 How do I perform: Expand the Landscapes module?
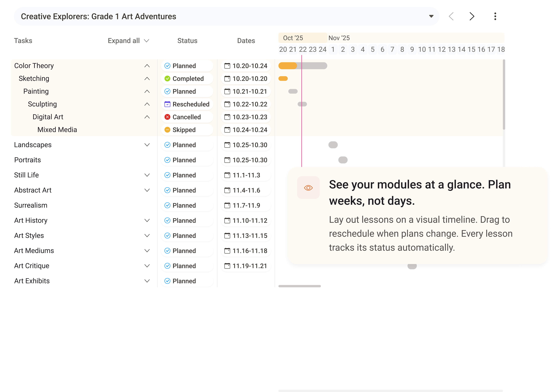click(147, 145)
